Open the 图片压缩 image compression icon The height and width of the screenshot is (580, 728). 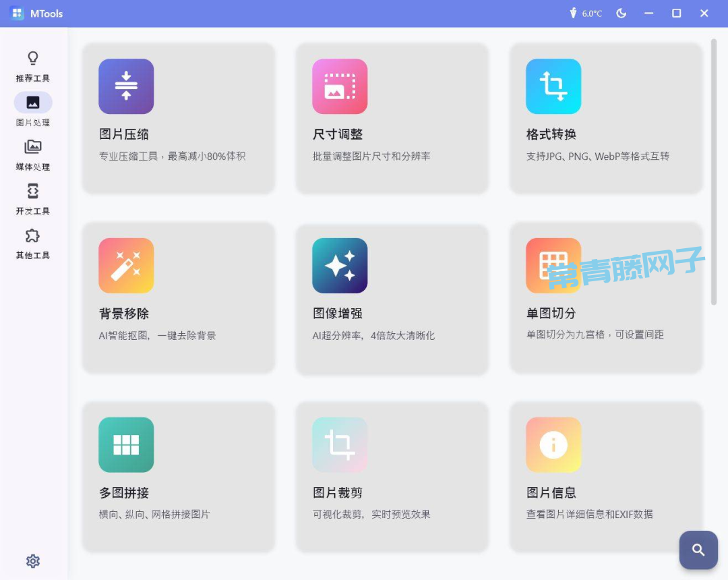[126, 86]
